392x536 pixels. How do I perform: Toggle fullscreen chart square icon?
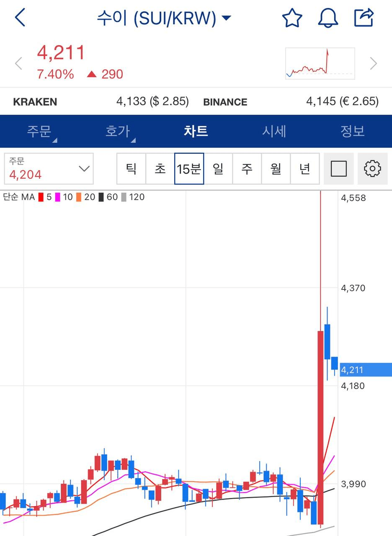[338, 169]
